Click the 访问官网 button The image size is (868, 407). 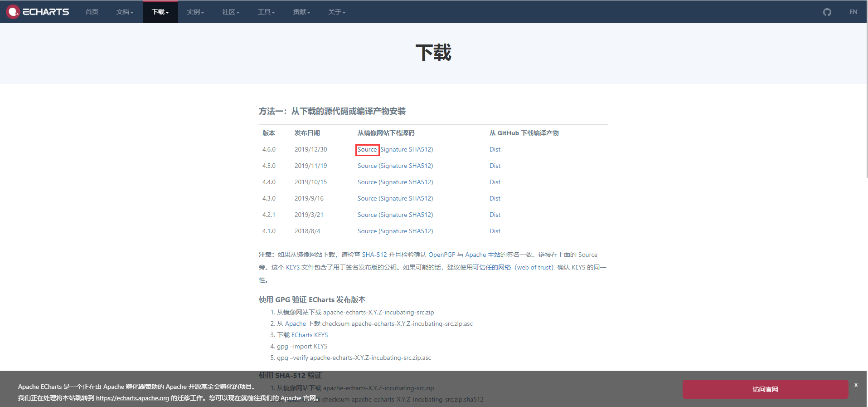(765, 389)
